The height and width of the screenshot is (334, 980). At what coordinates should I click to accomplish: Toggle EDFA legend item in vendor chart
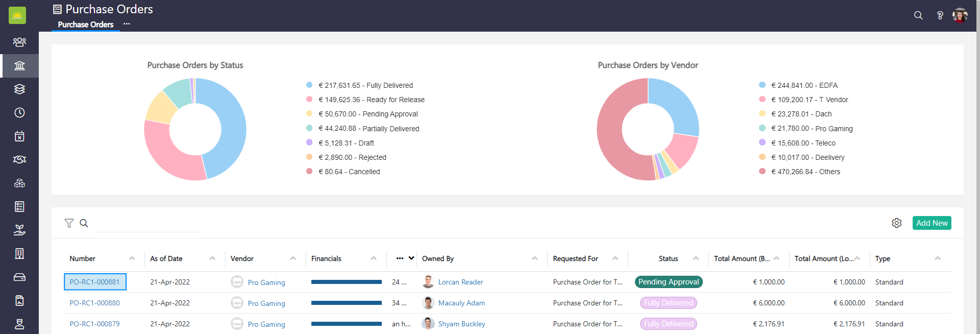click(803, 85)
